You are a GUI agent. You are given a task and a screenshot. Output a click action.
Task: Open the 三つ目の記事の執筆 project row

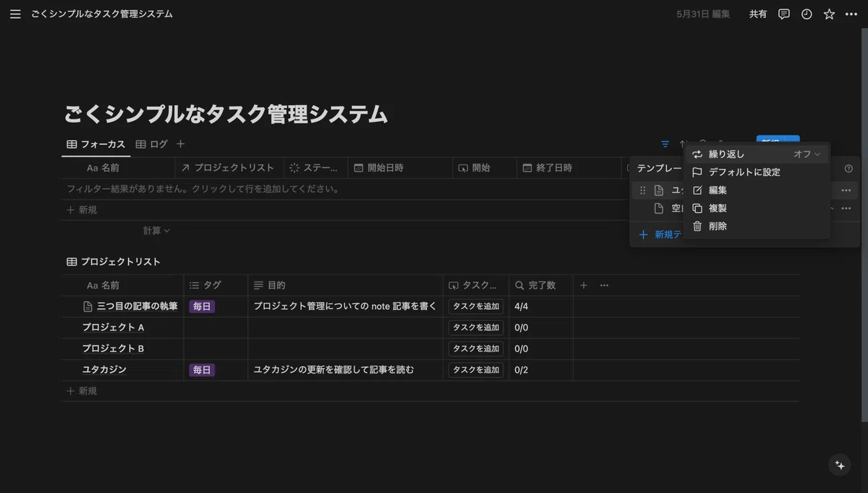[137, 306]
